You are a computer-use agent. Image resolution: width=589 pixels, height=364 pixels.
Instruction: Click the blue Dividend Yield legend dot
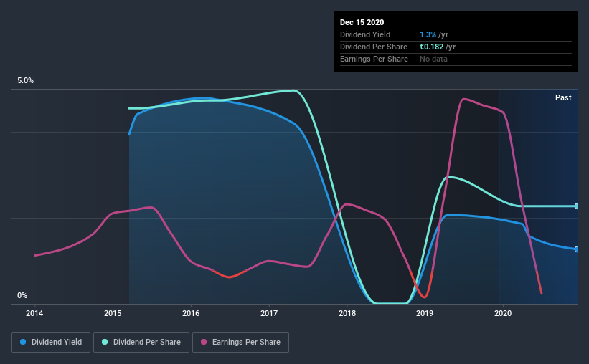click(23, 342)
